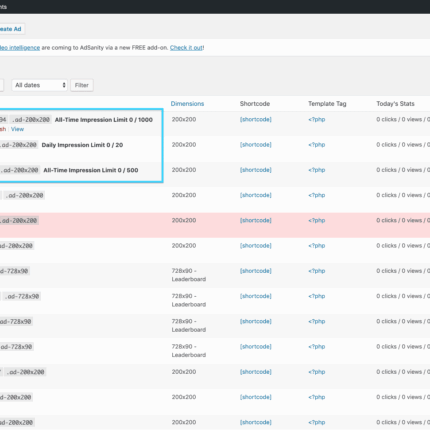The width and height of the screenshot is (430, 430).
Task: Click View under the 0 / 1000 ad
Action: [x=17, y=129]
